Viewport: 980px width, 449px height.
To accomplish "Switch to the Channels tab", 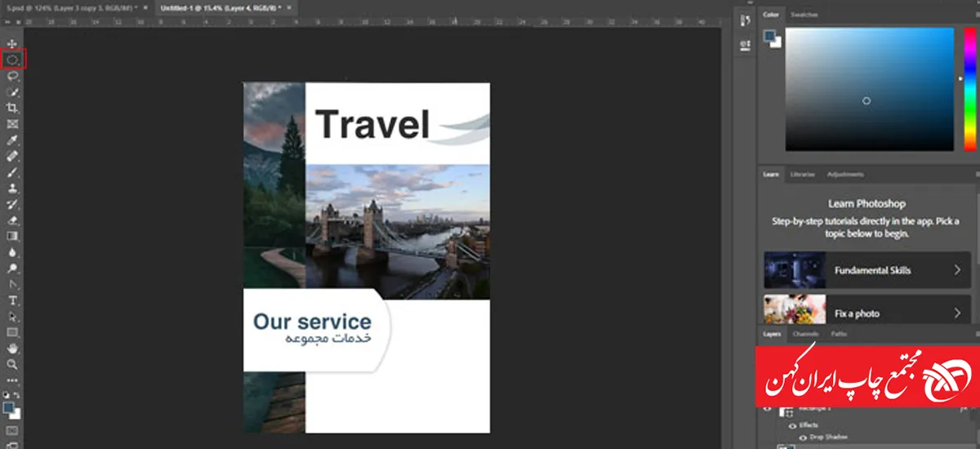I will click(x=805, y=334).
